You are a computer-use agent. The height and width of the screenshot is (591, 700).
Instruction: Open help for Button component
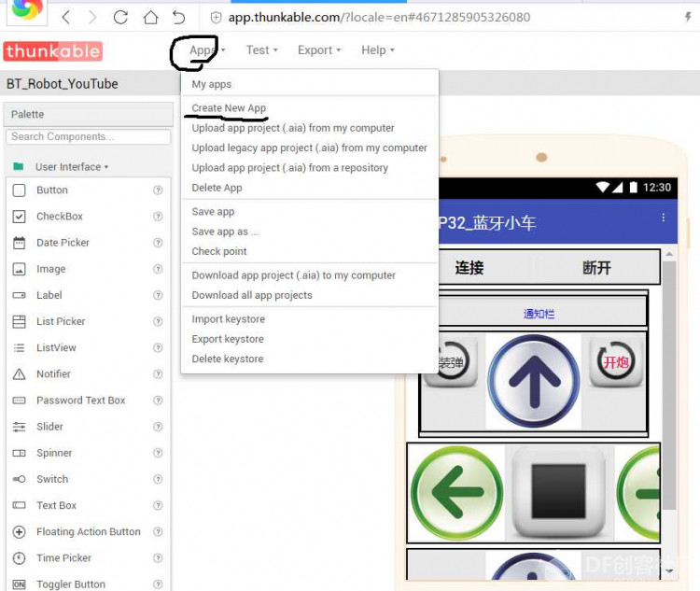(x=158, y=190)
